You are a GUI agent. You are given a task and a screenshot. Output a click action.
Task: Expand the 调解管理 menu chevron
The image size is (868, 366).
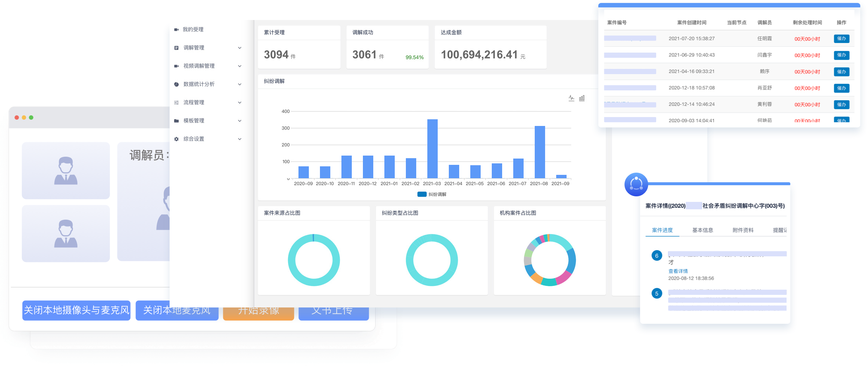240,48
